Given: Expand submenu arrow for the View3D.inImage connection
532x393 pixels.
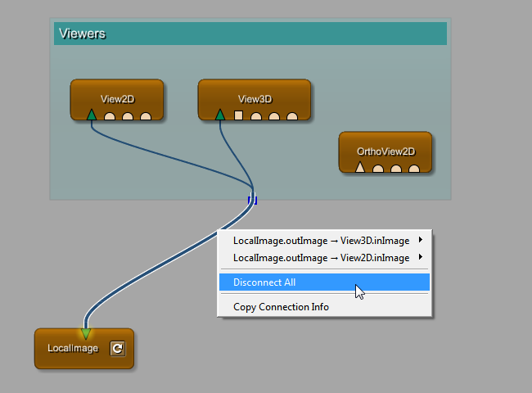Looking at the screenshot, I should (x=421, y=241).
